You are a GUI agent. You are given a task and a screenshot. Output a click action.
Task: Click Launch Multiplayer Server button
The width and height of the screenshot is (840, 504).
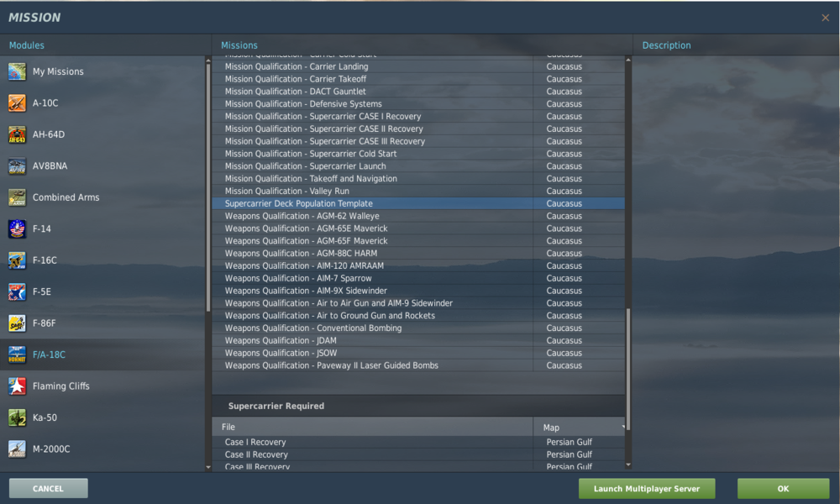pos(647,489)
